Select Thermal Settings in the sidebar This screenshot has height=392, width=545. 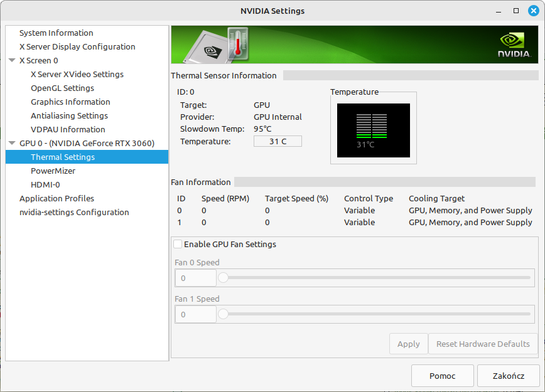click(x=62, y=157)
